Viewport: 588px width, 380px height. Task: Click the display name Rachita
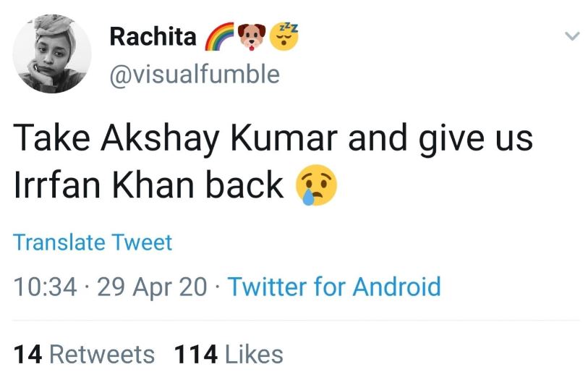point(152,37)
